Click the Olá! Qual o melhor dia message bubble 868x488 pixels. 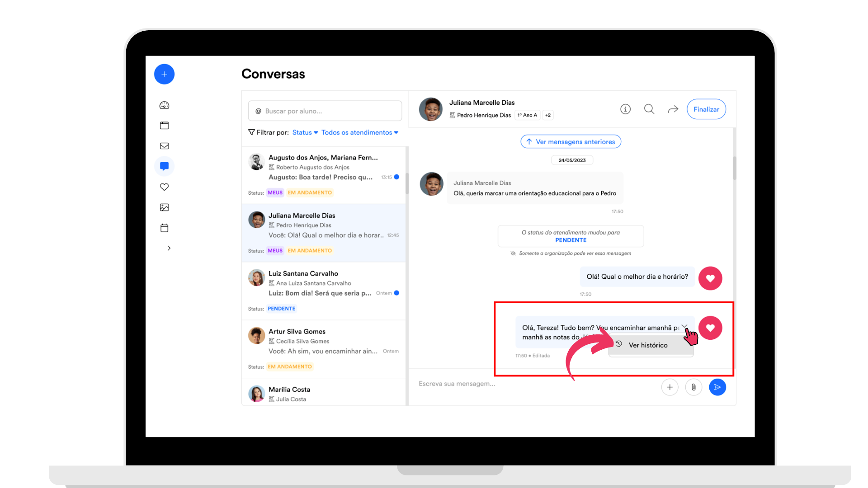coord(637,277)
